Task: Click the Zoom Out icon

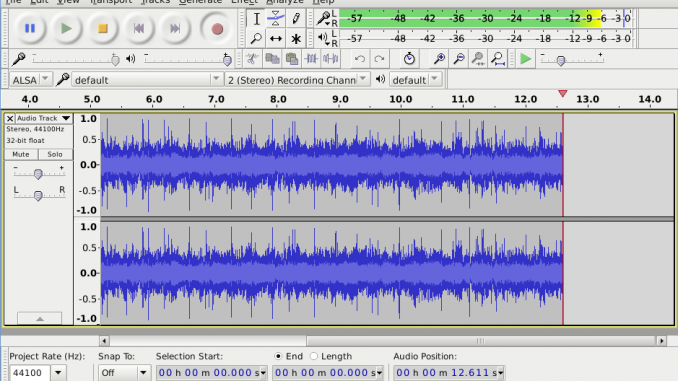Action: coord(459,58)
